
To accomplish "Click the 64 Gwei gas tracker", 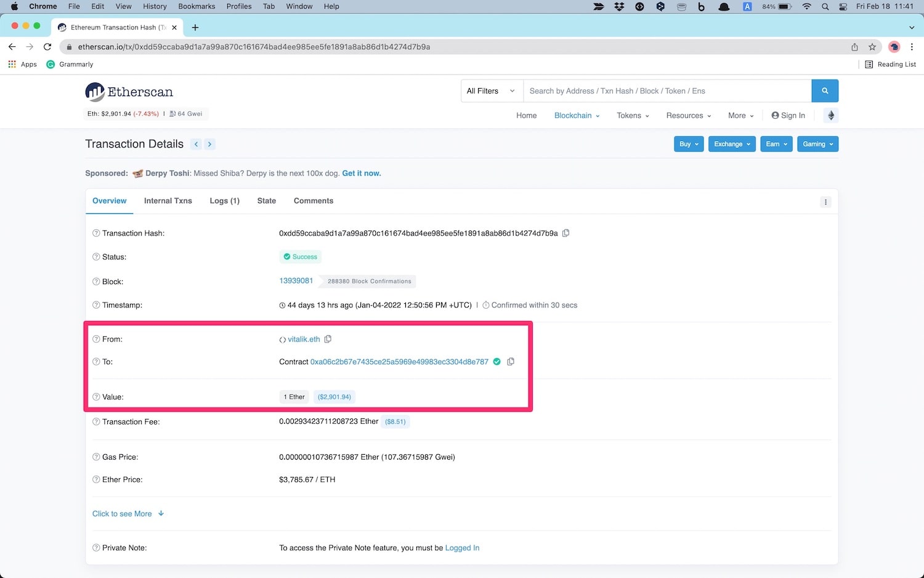I will click(187, 113).
